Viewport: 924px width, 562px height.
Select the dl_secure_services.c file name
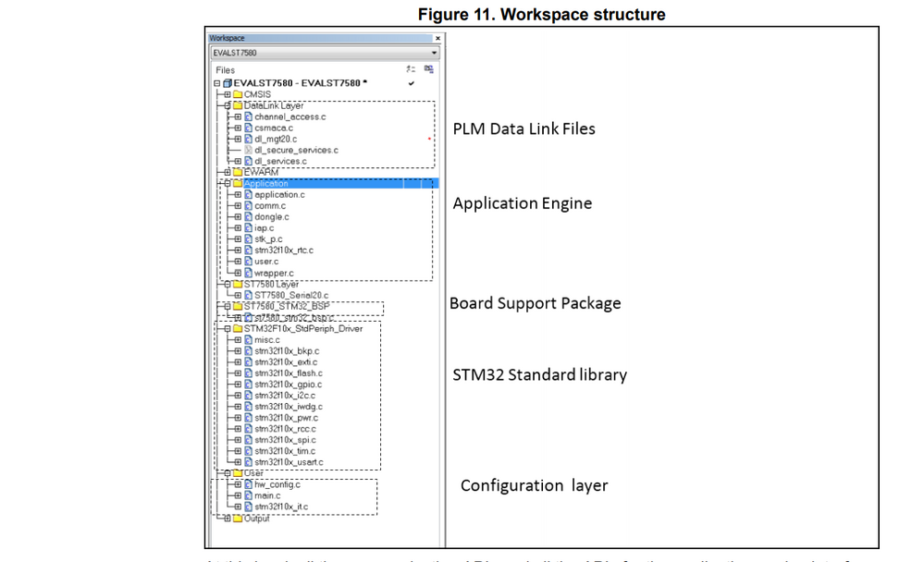tap(296, 151)
